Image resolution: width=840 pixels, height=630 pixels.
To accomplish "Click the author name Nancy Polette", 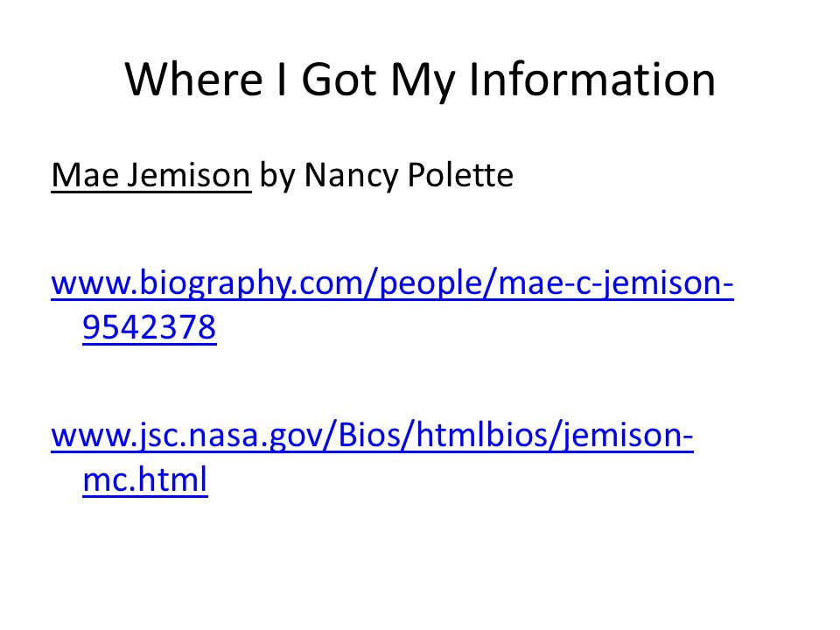I will tap(409, 176).
